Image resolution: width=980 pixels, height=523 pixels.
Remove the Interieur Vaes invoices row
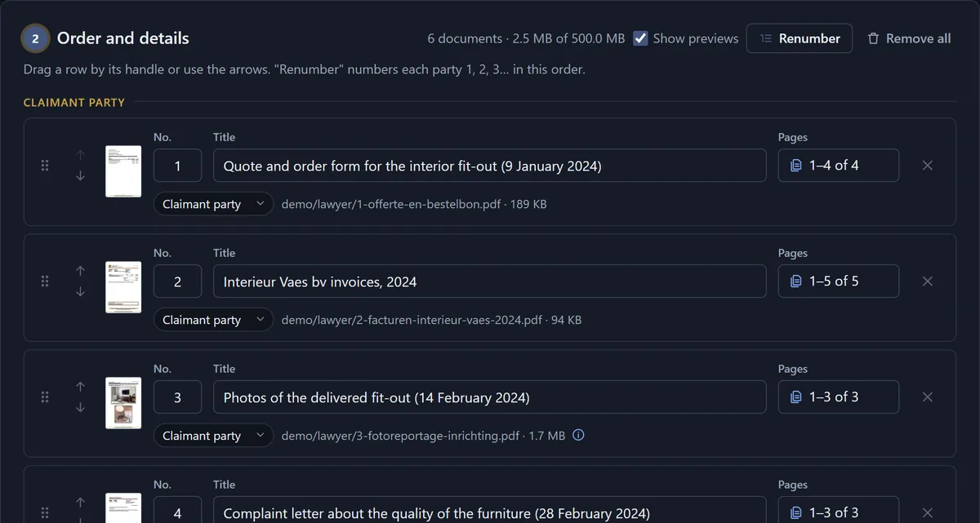click(x=927, y=281)
